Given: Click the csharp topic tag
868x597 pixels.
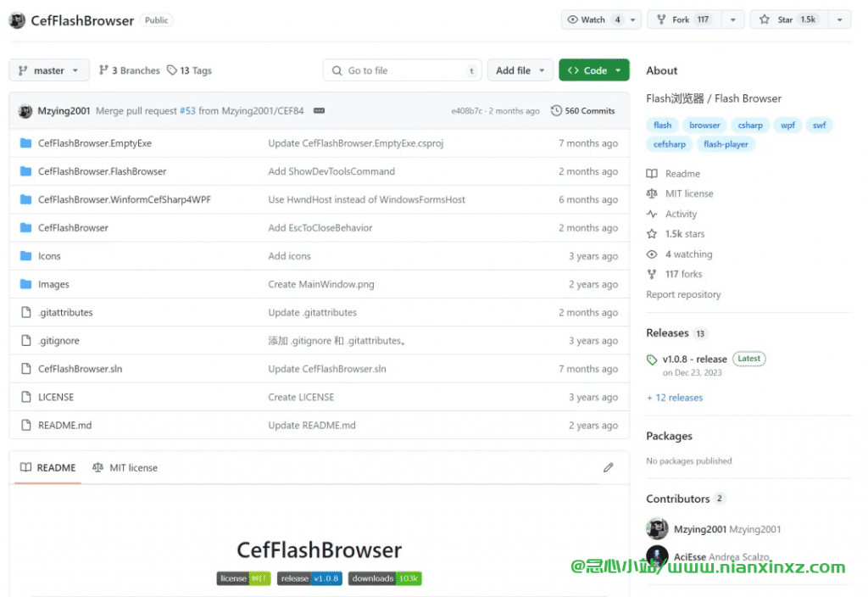Looking at the screenshot, I should click(x=750, y=126).
